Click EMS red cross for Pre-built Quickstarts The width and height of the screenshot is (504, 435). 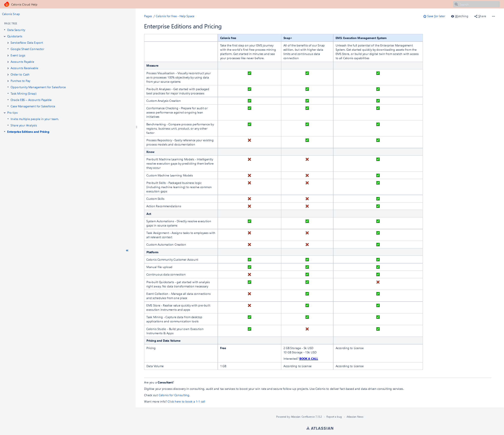[x=378, y=282]
